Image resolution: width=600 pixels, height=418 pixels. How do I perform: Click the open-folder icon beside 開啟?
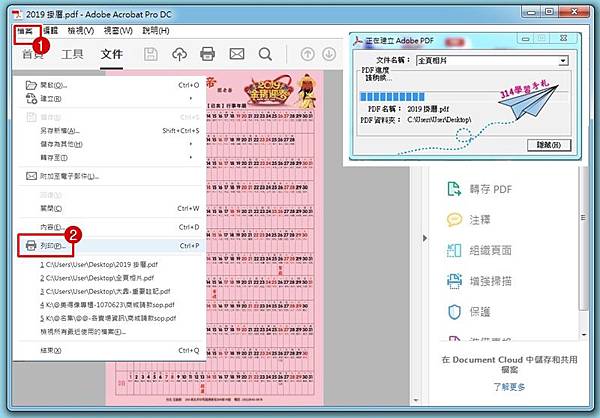tap(31, 85)
